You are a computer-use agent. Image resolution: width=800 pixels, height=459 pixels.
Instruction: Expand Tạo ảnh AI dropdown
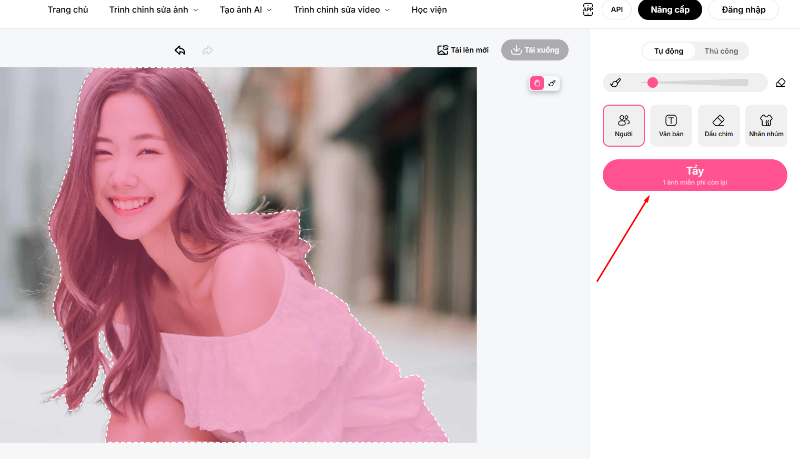(245, 10)
